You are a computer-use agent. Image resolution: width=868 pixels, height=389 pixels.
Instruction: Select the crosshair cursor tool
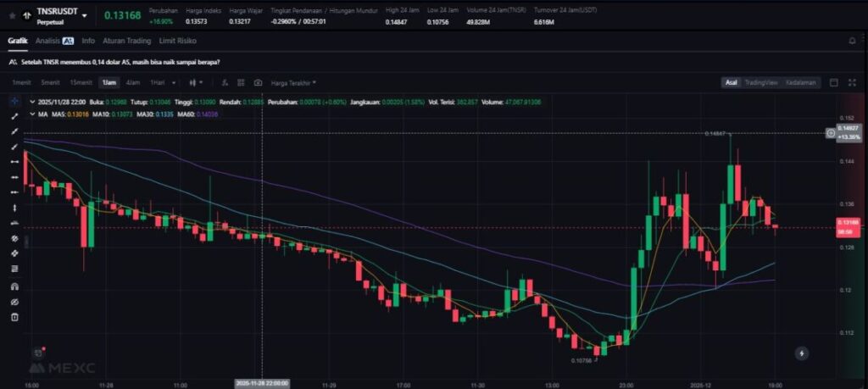(14, 101)
